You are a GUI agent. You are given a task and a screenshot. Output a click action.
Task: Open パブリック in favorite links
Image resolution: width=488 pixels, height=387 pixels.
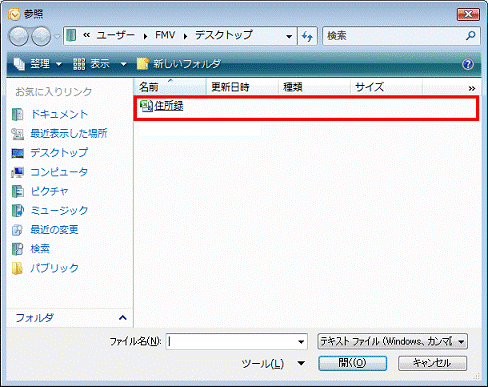54,268
